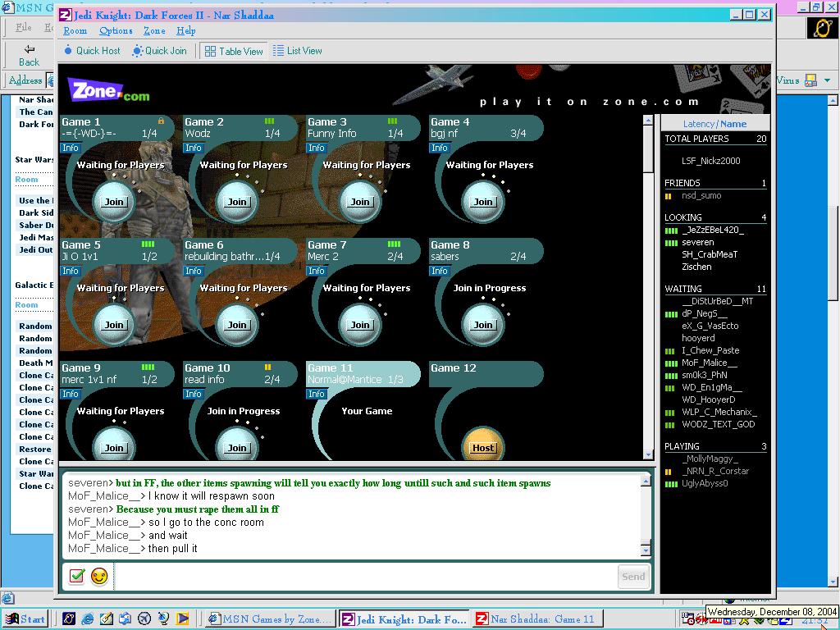The image size is (840, 630).
Task: Switch to MSN Games by Zone taskbar button
Action: tap(271, 619)
